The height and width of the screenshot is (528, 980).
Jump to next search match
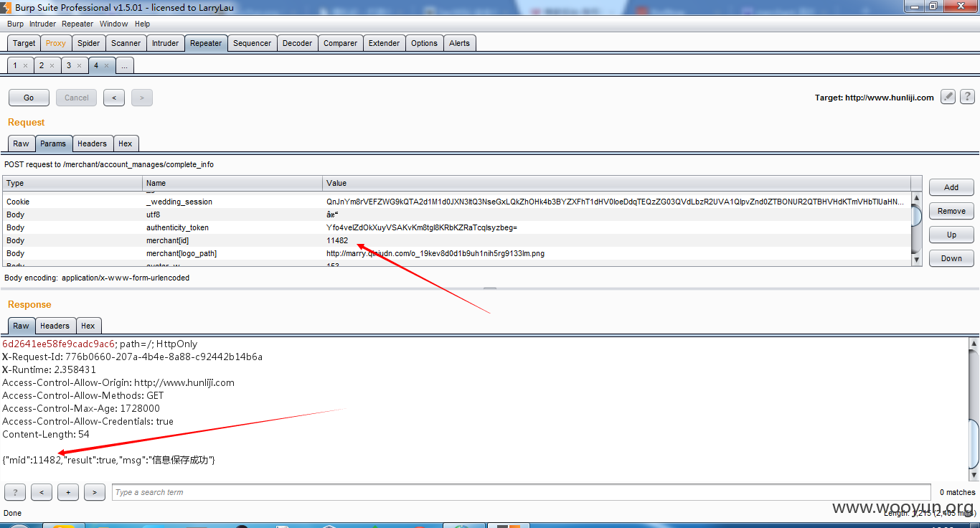click(95, 492)
